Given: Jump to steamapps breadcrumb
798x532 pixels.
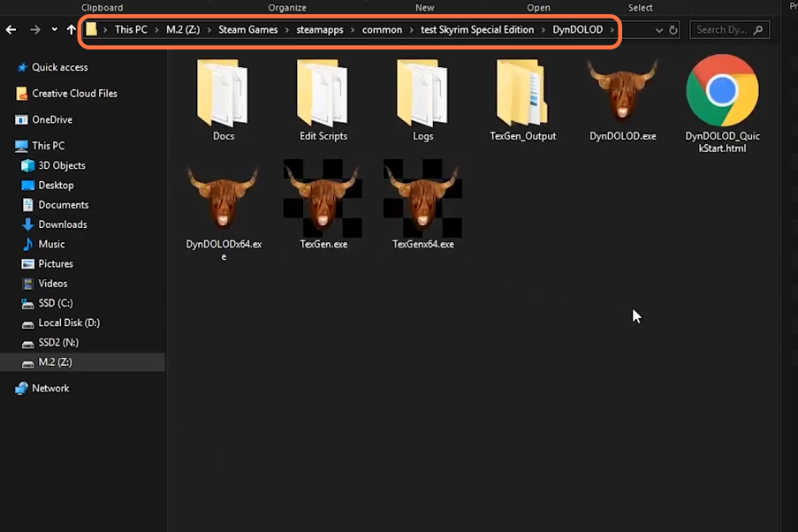Looking at the screenshot, I should point(320,29).
